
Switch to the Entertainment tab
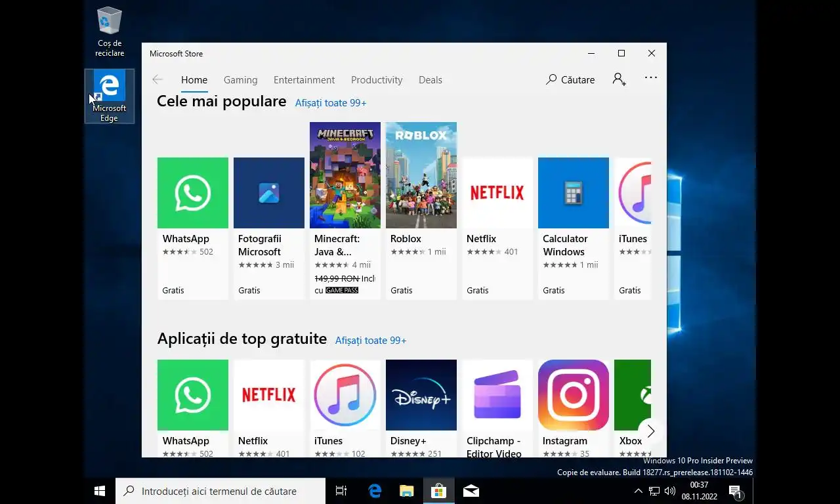pos(304,80)
